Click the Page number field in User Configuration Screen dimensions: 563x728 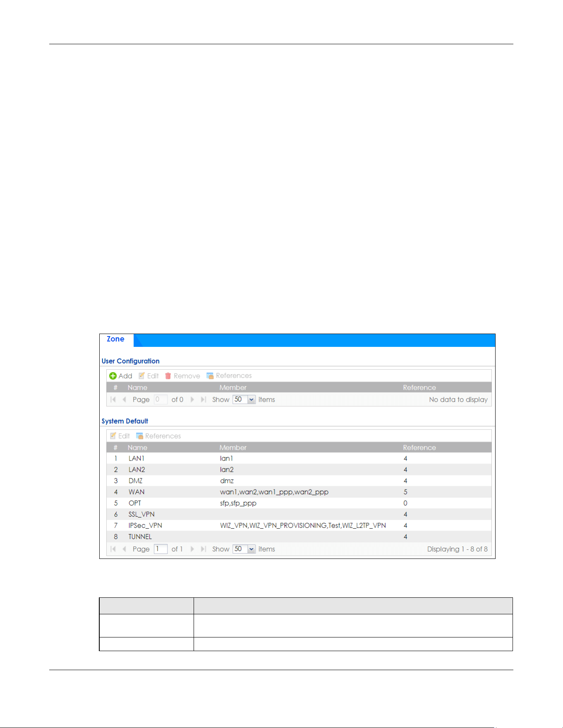[x=161, y=399]
